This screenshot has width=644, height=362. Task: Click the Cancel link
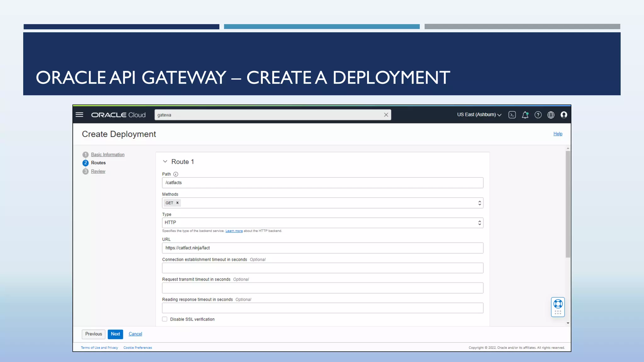tap(135, 334)
